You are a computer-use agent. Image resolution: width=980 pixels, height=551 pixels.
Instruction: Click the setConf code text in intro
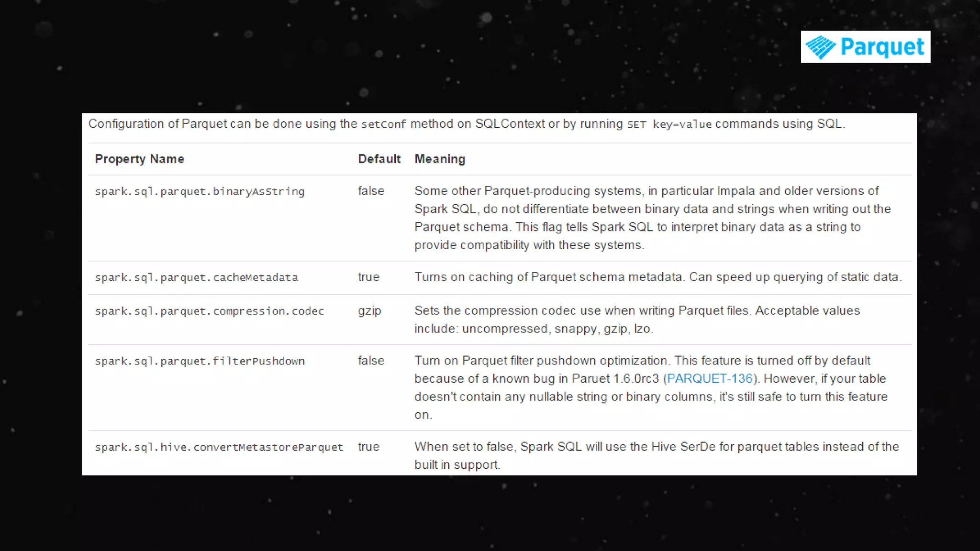[383, 124]
